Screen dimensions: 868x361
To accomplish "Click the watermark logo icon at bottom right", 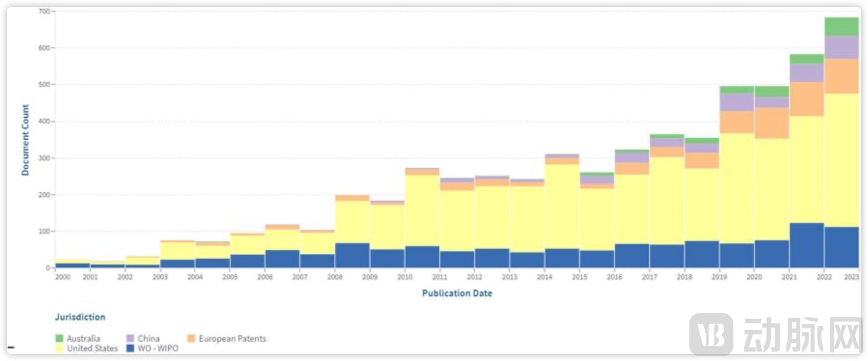I will pyautogui.click(x=711, y=334).
